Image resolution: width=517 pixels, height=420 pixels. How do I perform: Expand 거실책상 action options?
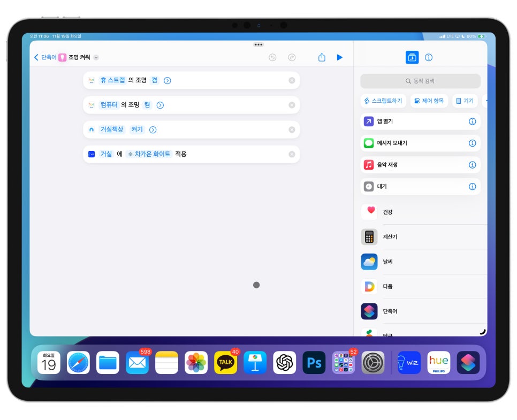tap(153, 129)
